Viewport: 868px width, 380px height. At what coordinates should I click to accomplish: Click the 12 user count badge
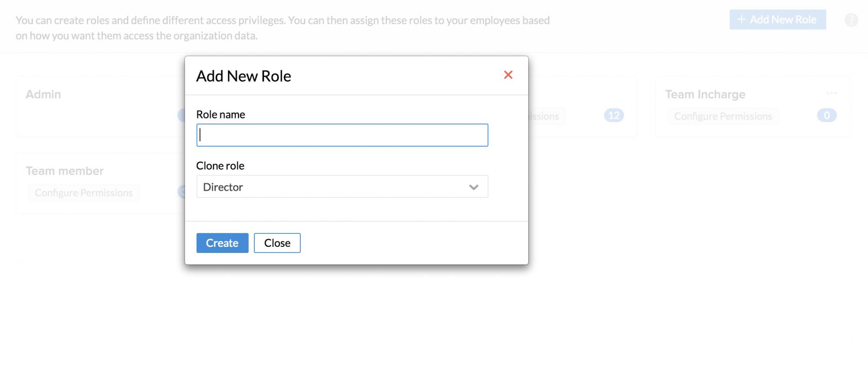click(614, 115)
